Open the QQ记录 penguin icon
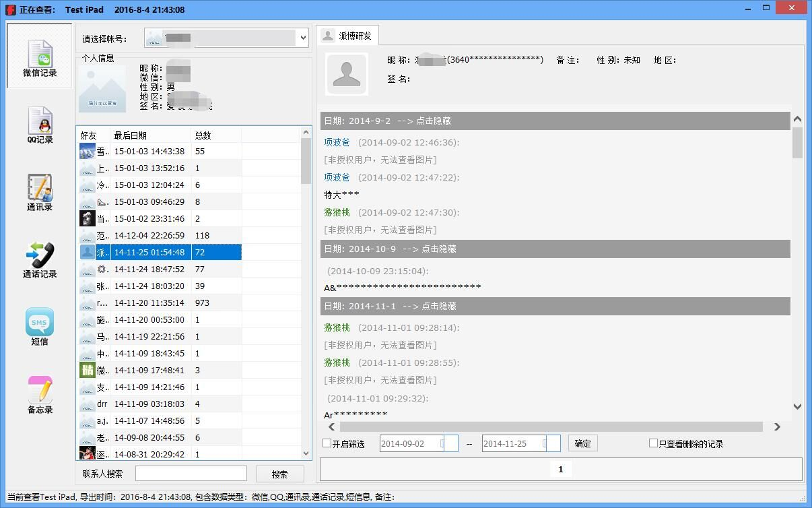 coord(40,123)
